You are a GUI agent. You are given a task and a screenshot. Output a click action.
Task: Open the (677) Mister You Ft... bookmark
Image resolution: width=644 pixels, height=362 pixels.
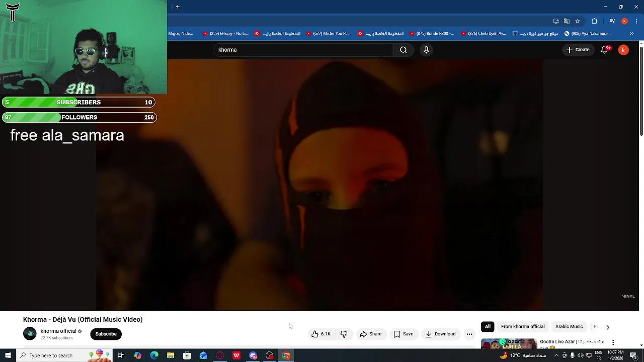[329, 34]
